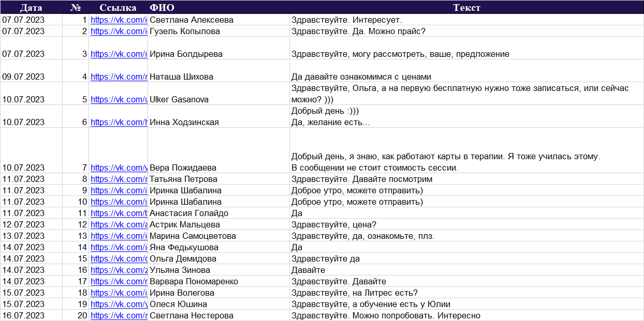Select text cell 'Здравствуйте да'
Image resolution: width=644 pixels, height=321 pixels.
click(x=466, y=258)
